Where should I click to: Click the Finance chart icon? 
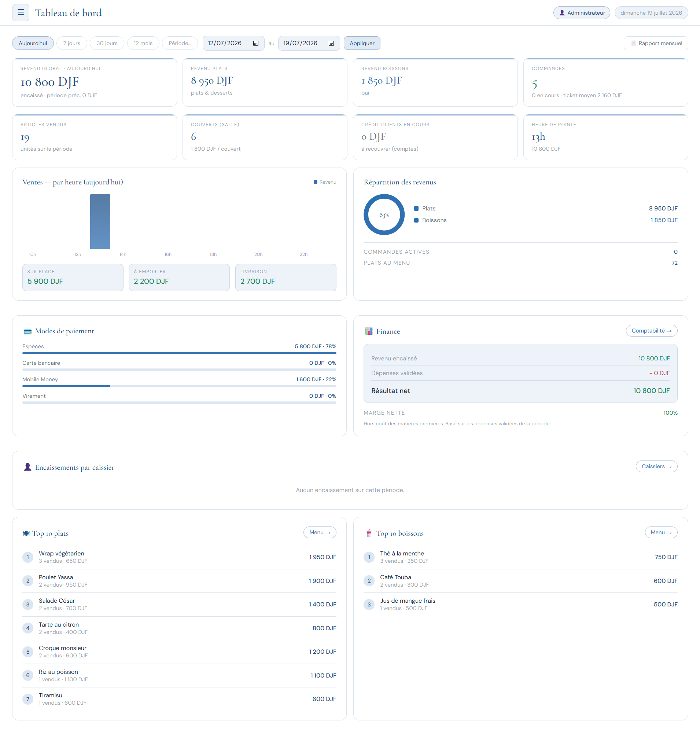click(x=369, y=331)
